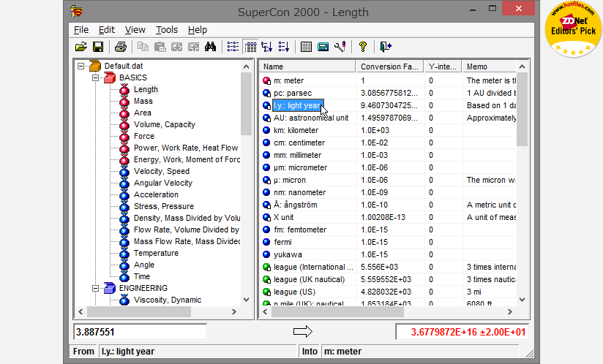Open the View menu

point(135,30)
